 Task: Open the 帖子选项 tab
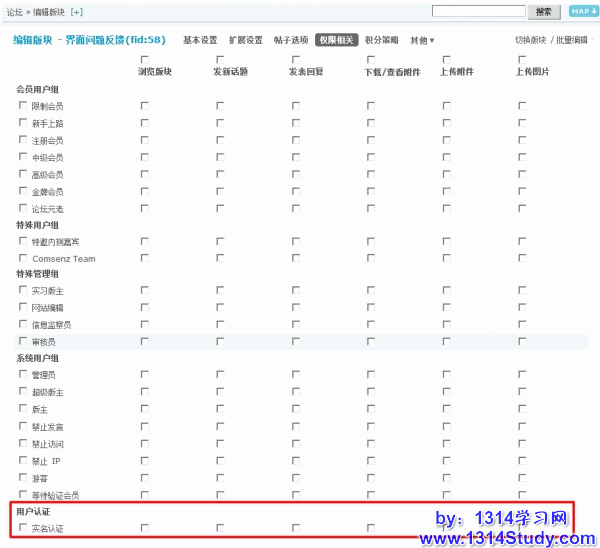click(x=291, y=41)
